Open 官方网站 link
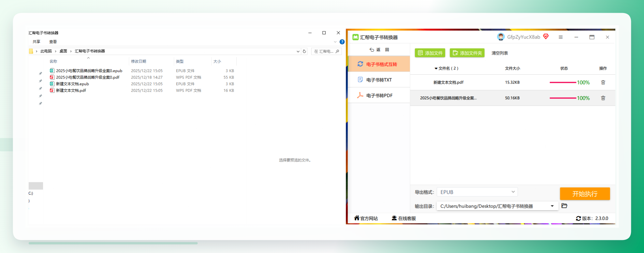 pyautogui.click(x=366, y=218)
